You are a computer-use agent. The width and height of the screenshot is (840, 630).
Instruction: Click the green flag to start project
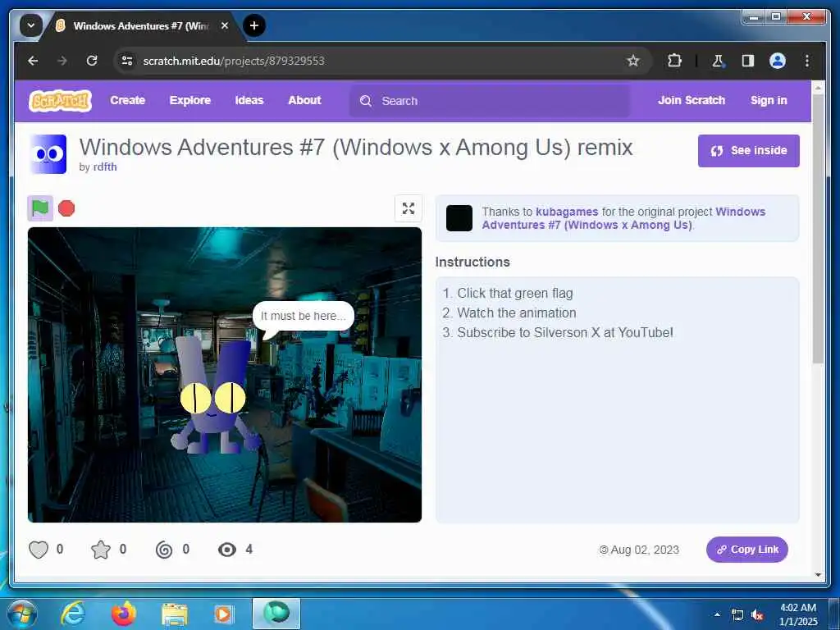[40, 208]
